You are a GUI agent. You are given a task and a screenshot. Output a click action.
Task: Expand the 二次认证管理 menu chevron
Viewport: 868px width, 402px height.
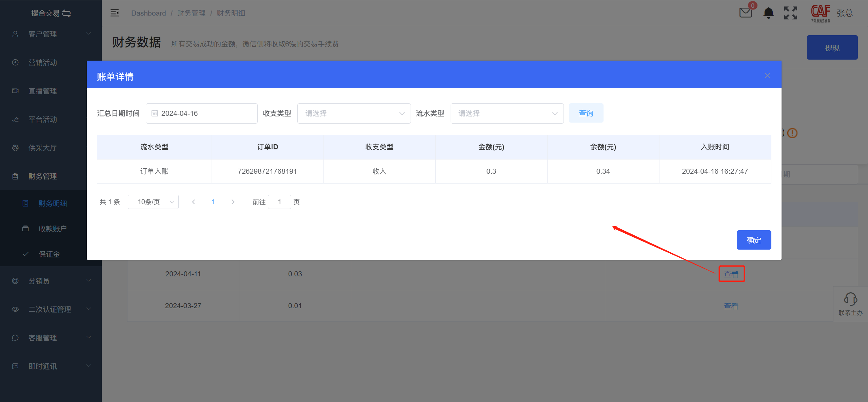(x=89, y=309)
